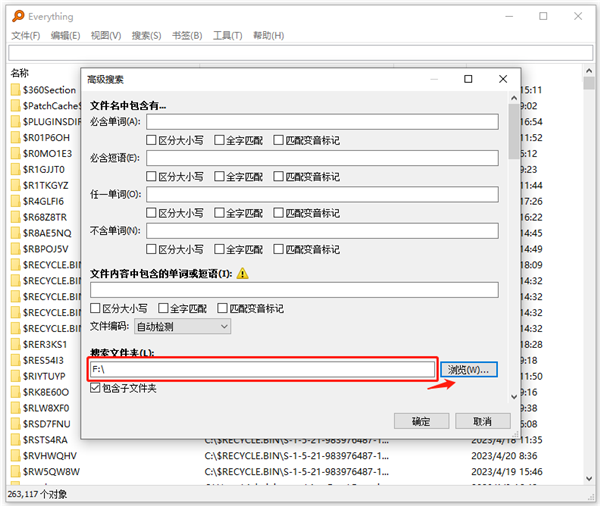Select the $R8AE5NQ folder name
Viewport: 600px width, 506px height.
click(47, 233)
